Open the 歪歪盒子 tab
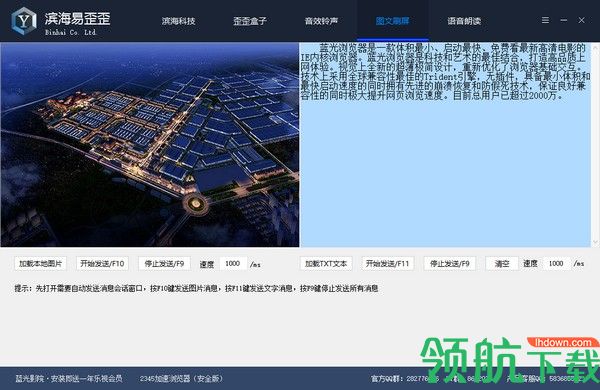This screenshot has width=600, height=390. click(249, 21)
